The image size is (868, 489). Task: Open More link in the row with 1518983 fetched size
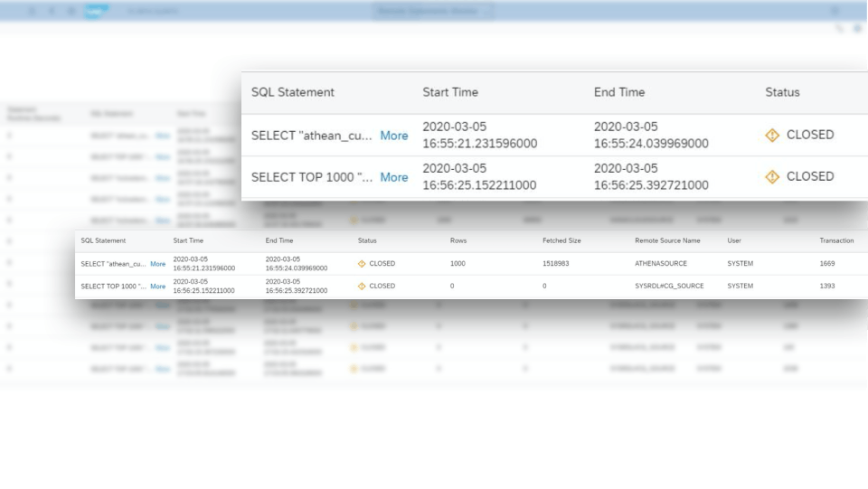click(x=157, y=264)
